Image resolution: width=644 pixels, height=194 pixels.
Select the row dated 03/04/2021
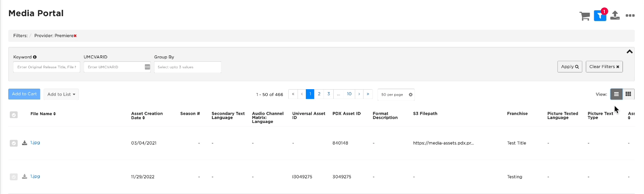[x=14, y=143]
